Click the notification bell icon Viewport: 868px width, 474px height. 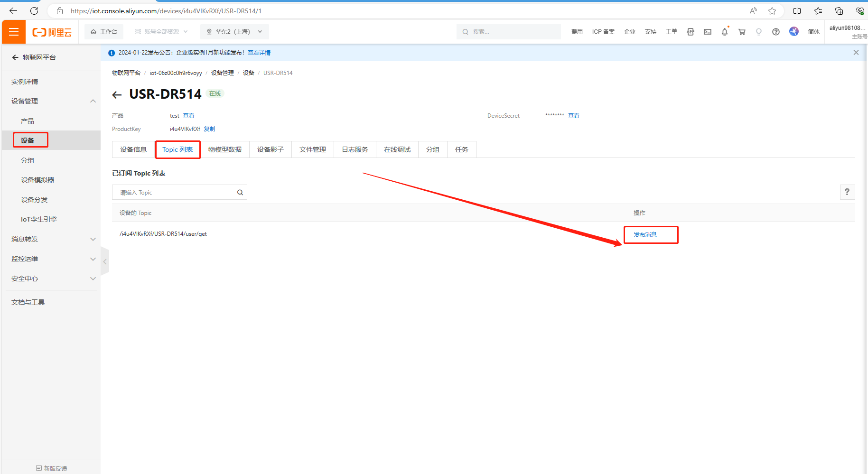pos(724,32)
